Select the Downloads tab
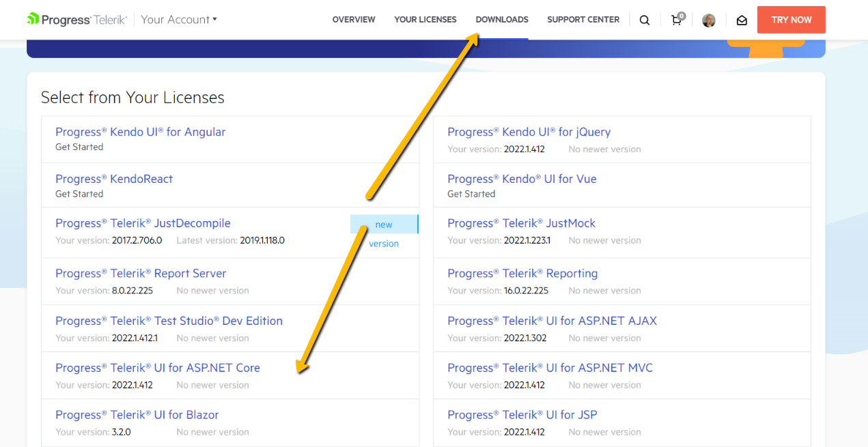Image resolution: width=868 pixels, height=447 pixels. point(502,20)
